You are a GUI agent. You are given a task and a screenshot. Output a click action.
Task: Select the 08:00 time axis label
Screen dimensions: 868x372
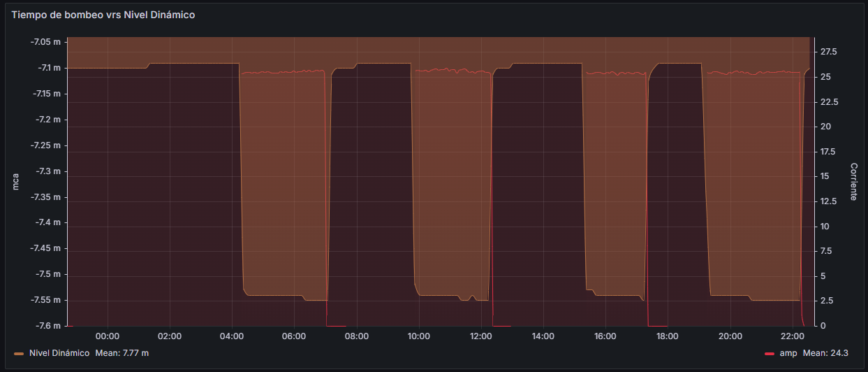coord(356,336)
